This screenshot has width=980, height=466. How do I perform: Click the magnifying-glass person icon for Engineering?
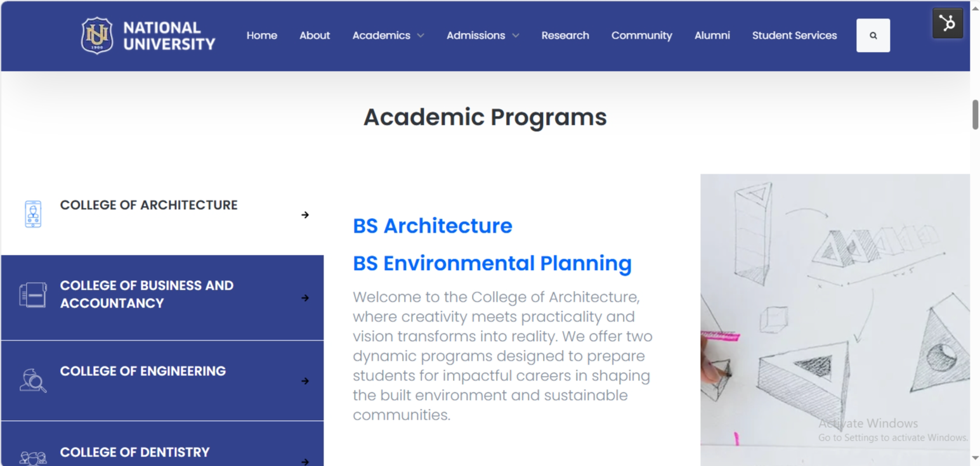pos(34,380)
